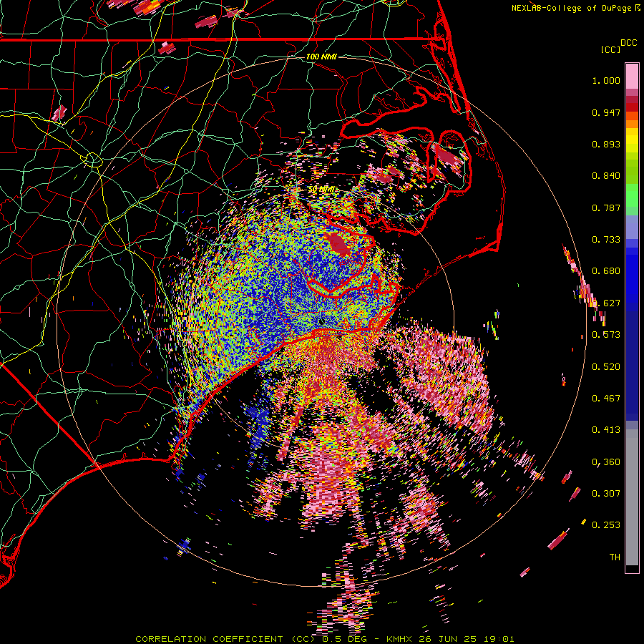Click the Correlation Coefficient caption at bottom

pyautogui.click(x=324, y=639)
